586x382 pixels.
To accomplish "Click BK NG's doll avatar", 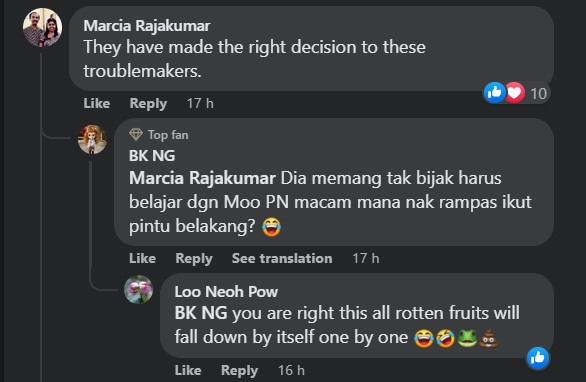I will [x=92, y=139].
